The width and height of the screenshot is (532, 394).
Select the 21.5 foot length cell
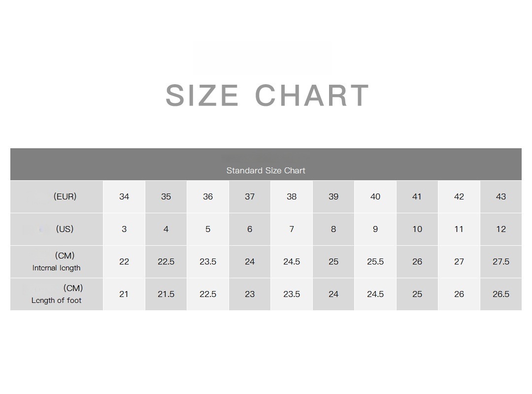coord(166,294)
